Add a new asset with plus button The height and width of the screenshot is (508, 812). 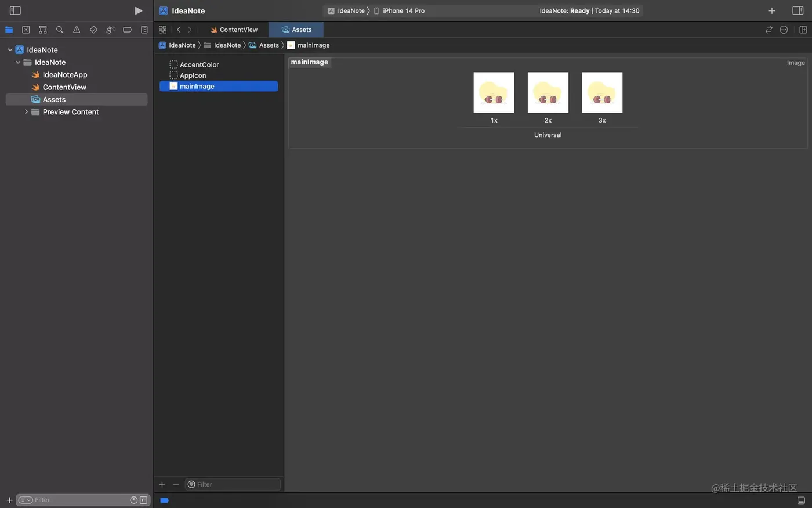click(162, 484)
